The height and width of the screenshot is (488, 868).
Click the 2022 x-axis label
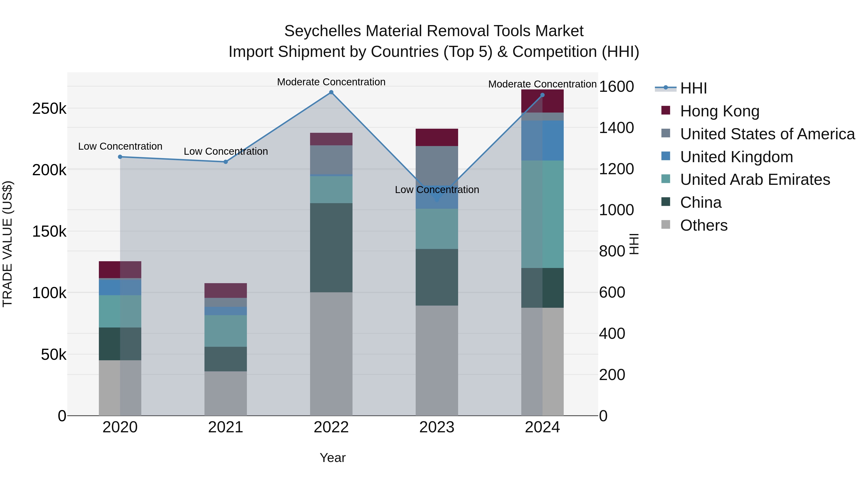point(331,427)
